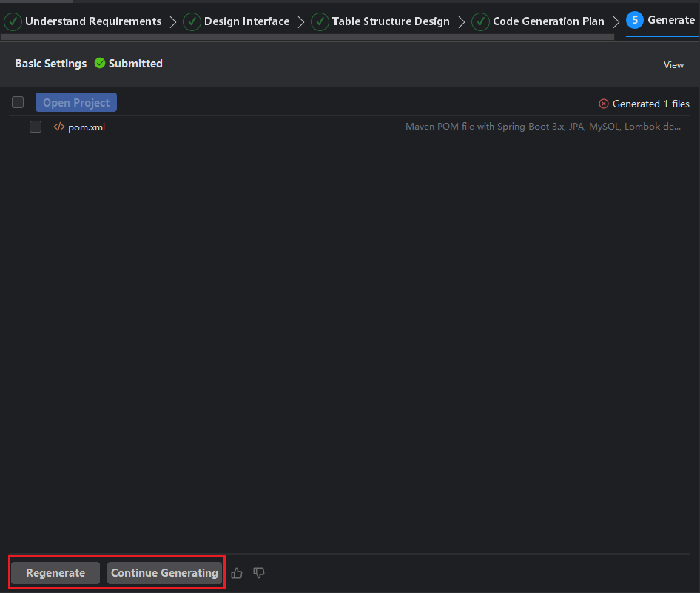Click the red error icon by Generated files
700x593 pixels.
604,104
